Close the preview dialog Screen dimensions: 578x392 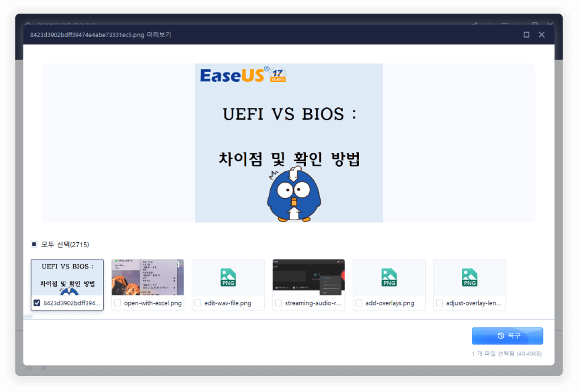tap(542, 35)
